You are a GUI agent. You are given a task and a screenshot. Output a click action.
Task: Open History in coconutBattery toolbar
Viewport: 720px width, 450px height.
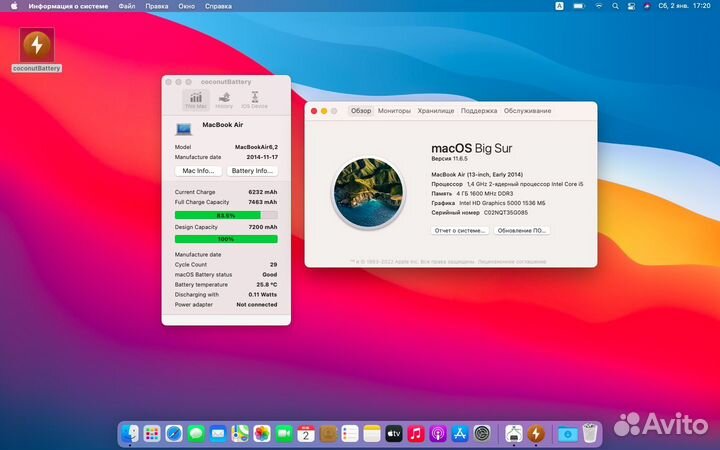pyautogui.click(x=224, y=100)
